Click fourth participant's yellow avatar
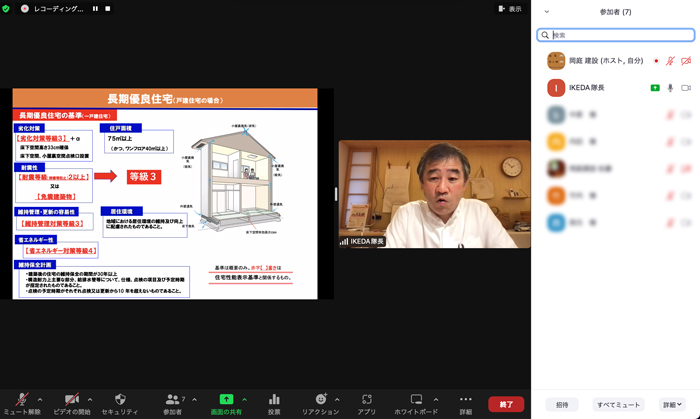Screen dimensions: 700x419 pyautogui.click(x=556, y=142)
